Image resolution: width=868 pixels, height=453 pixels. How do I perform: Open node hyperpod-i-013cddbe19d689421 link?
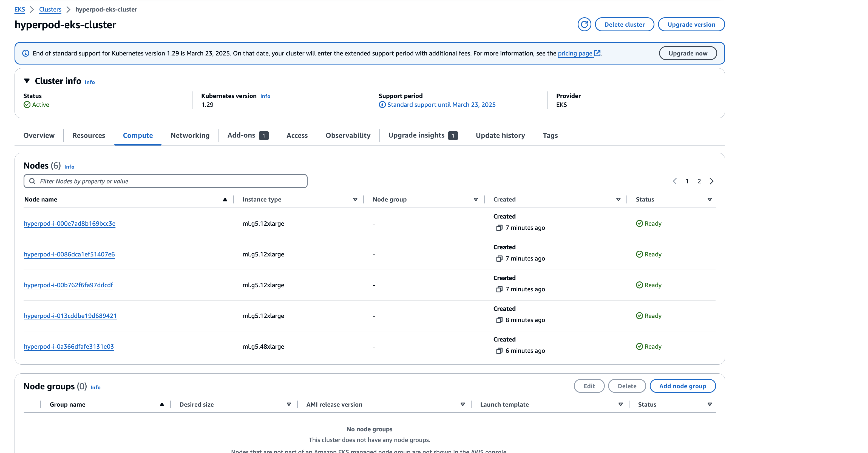(70, 316)
